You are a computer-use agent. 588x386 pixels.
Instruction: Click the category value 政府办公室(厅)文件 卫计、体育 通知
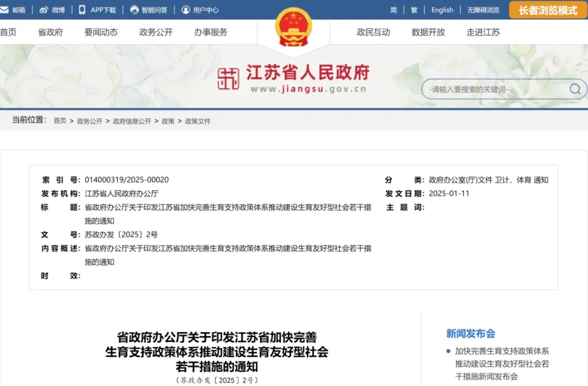tap(489, 180)
